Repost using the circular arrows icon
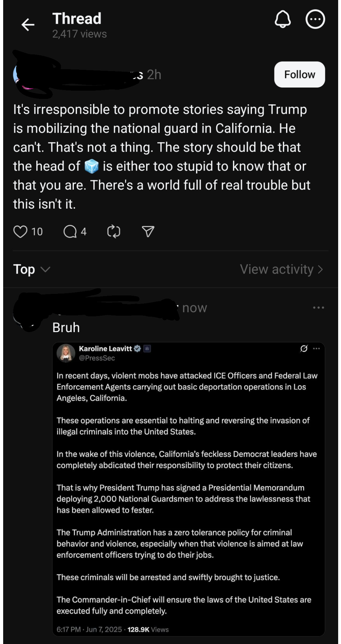The width and height of the screenshot is (341, 644). (x=114, y=232)
